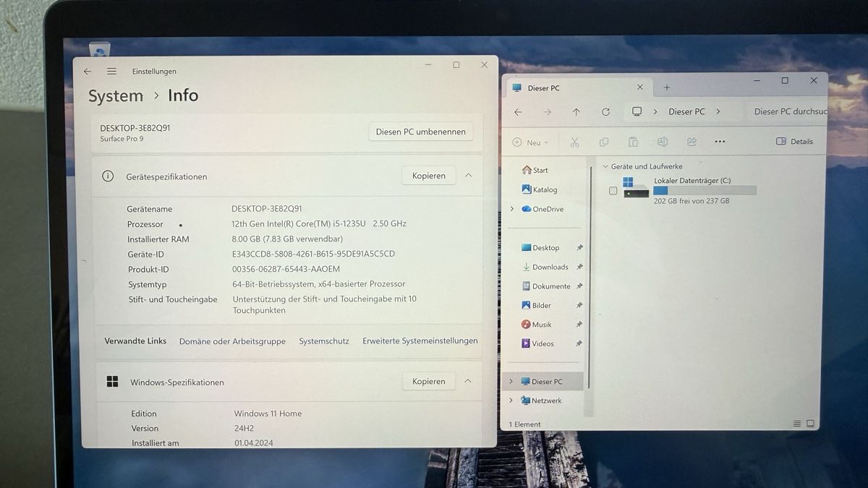
Task: Collapse the Windows-Spezifikationen section
Action: click(x=468, y=381)
